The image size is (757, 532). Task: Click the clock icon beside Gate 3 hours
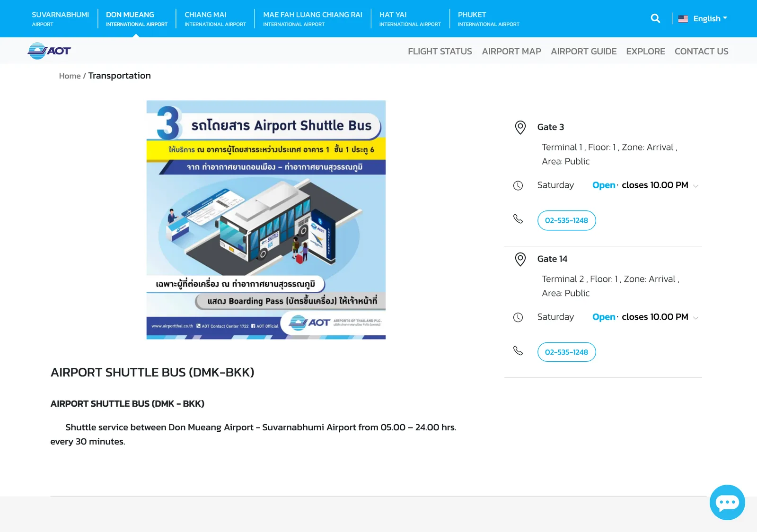point(518,185)
